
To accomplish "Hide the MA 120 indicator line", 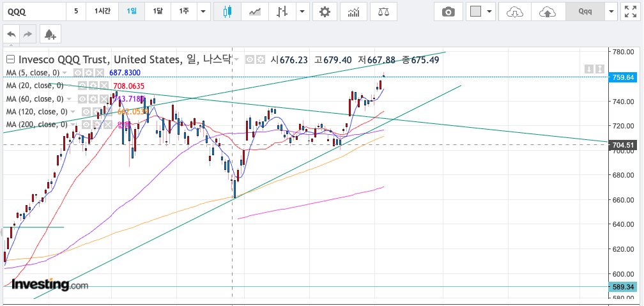I will 86,112.
